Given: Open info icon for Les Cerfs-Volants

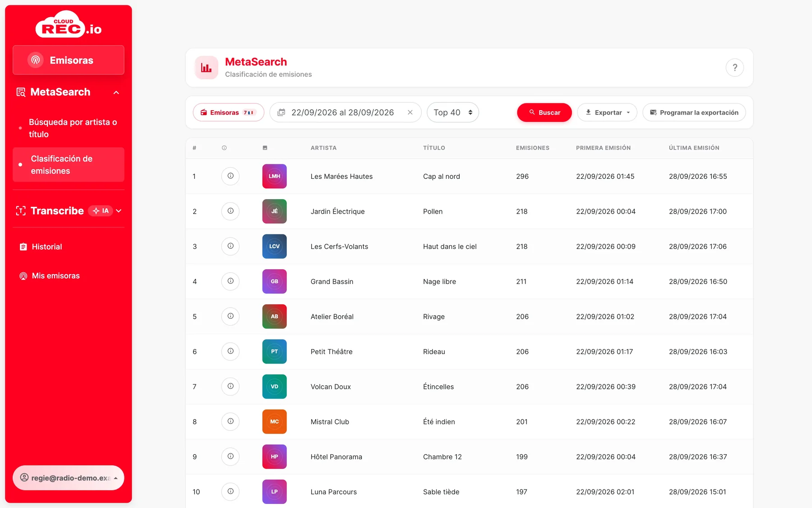Looking at the screenshot, I should pyautogui.click(x=230, y=246).
